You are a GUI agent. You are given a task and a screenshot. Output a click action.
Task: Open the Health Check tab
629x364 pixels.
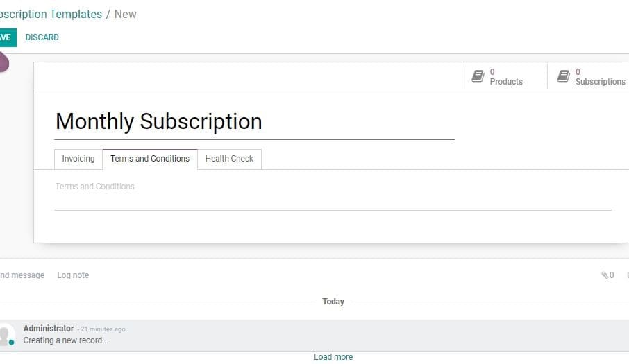[229, 159]
